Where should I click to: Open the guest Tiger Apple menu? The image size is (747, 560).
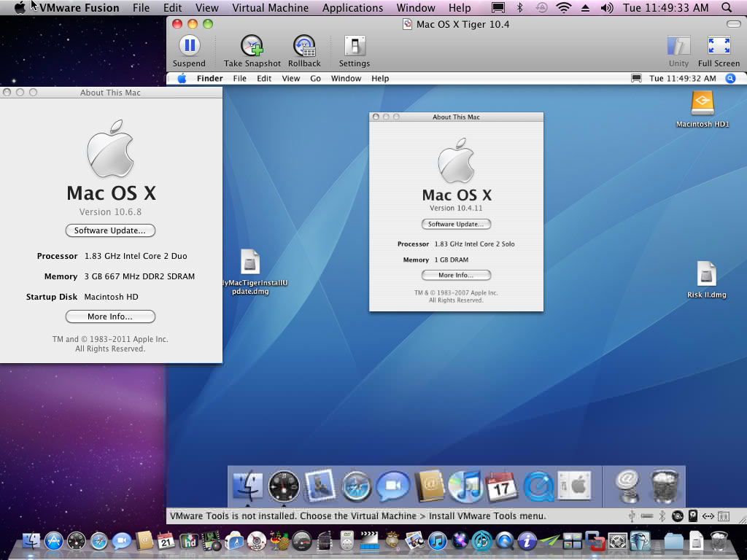click(x=182, y=79)
